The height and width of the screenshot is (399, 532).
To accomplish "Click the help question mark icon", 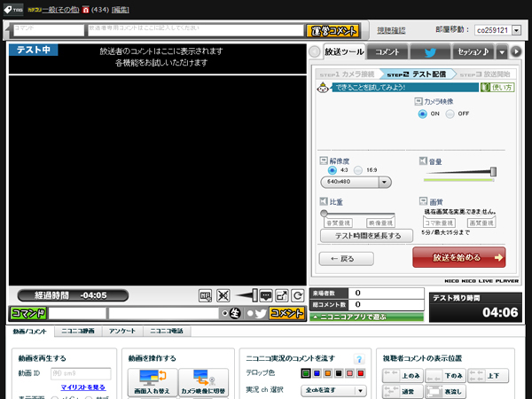I will click(359, 359).
